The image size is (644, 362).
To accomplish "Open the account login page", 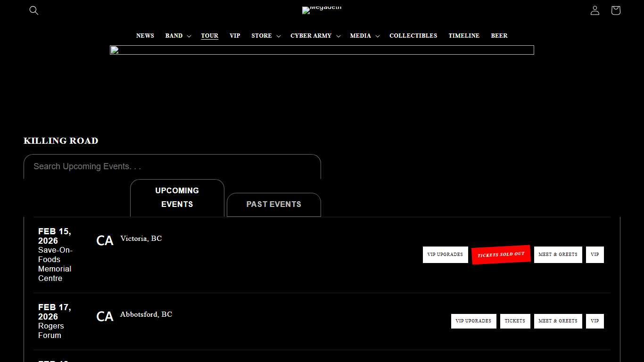I will [x=594, y=10].
